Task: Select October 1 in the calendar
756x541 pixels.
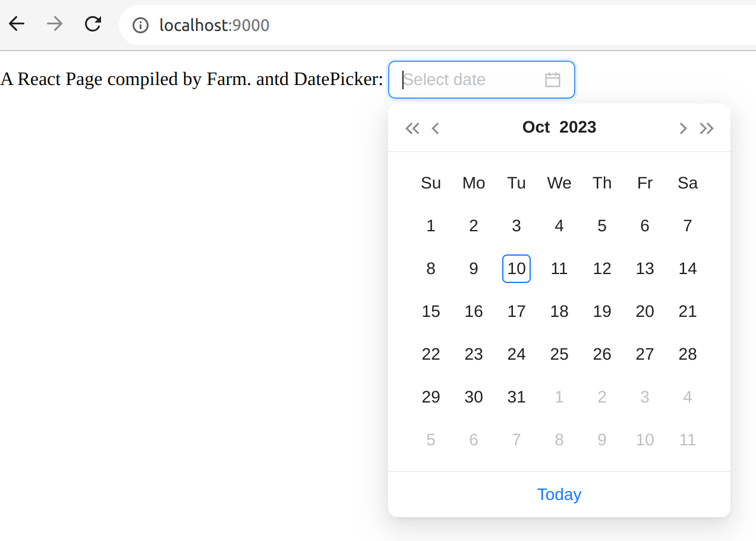Action: click(x=431, y=226)
